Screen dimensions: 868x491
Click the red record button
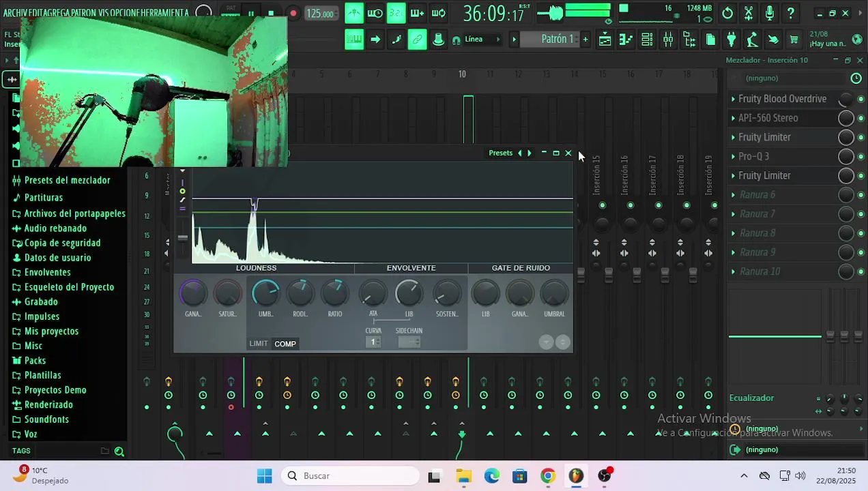coord(293,13)
